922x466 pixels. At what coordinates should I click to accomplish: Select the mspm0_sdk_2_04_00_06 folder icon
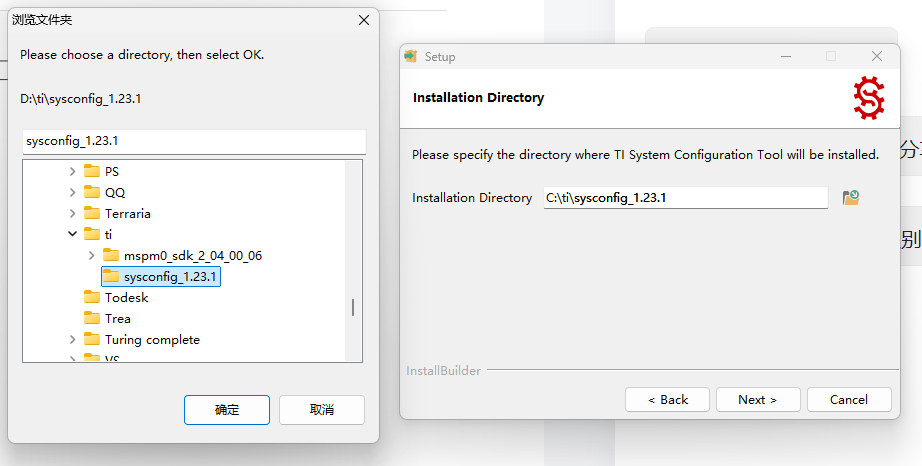click(x=111, y=255)
